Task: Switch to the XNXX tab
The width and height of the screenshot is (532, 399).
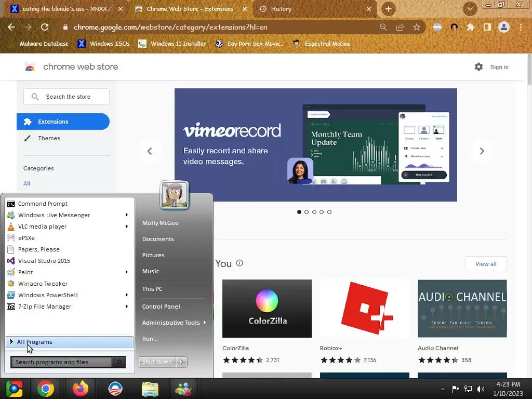Action: point(66,9)
